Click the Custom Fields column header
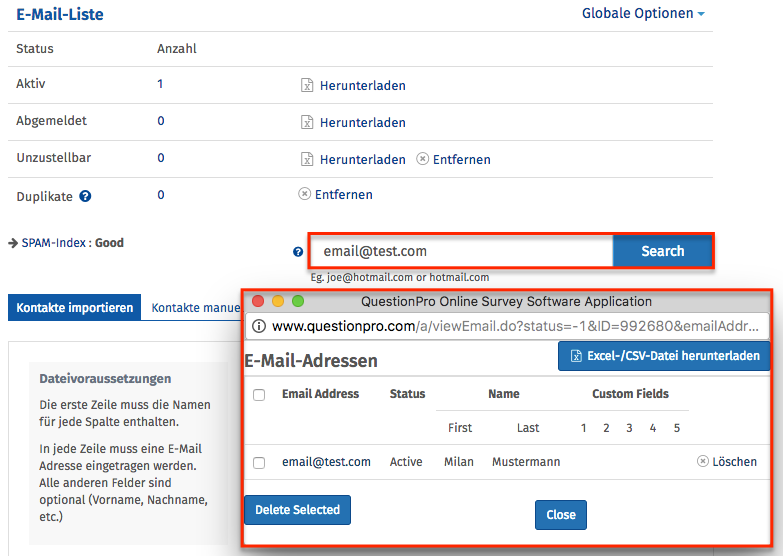The width and height of the screenshot is (783, 556). click(630, 394)
